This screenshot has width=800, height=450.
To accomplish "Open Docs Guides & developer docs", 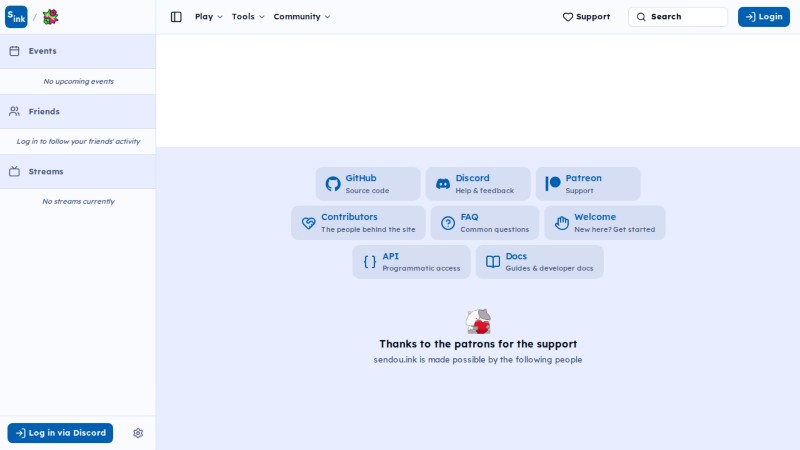I will [539, 262].
